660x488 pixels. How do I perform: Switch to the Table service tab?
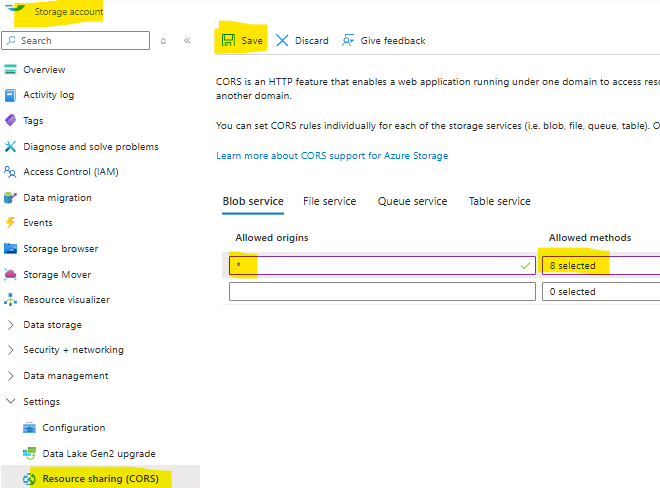pos(500,201)
